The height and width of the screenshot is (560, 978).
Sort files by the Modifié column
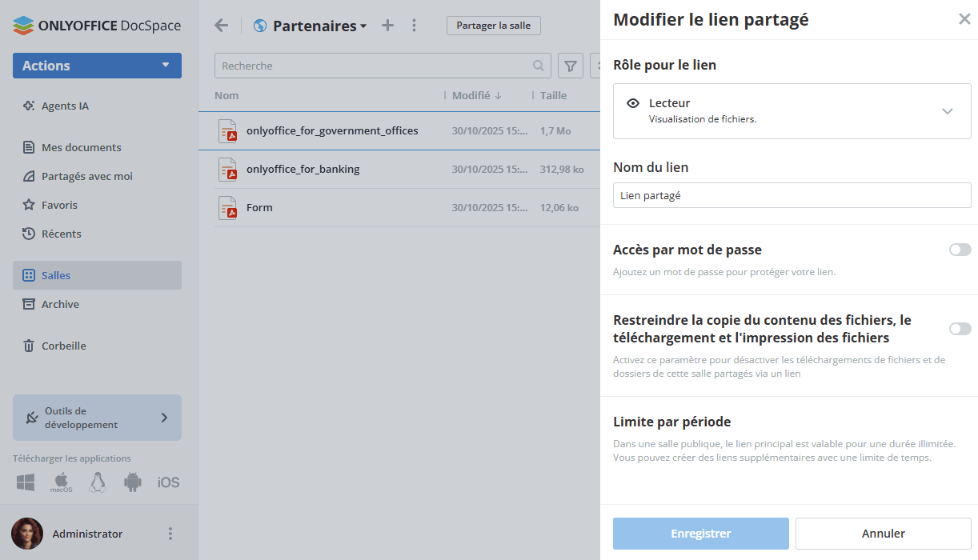[472, 95]
